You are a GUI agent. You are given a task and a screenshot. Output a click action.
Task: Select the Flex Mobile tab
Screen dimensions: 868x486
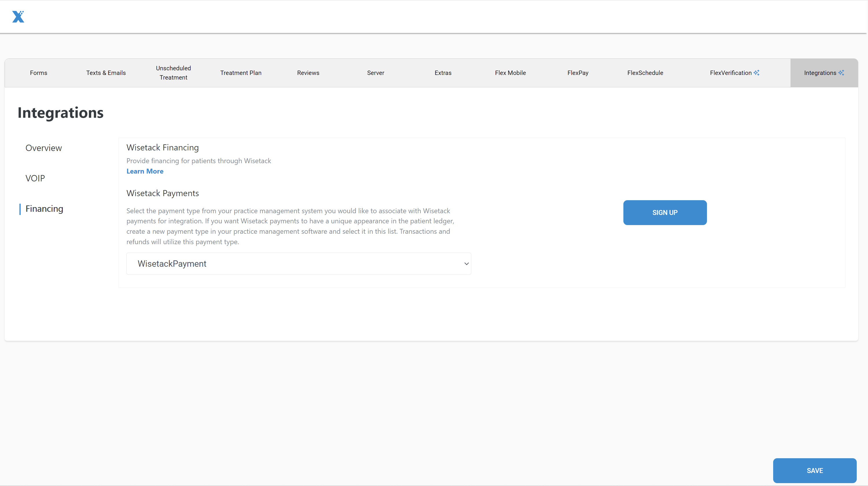(x=510, y=72)
